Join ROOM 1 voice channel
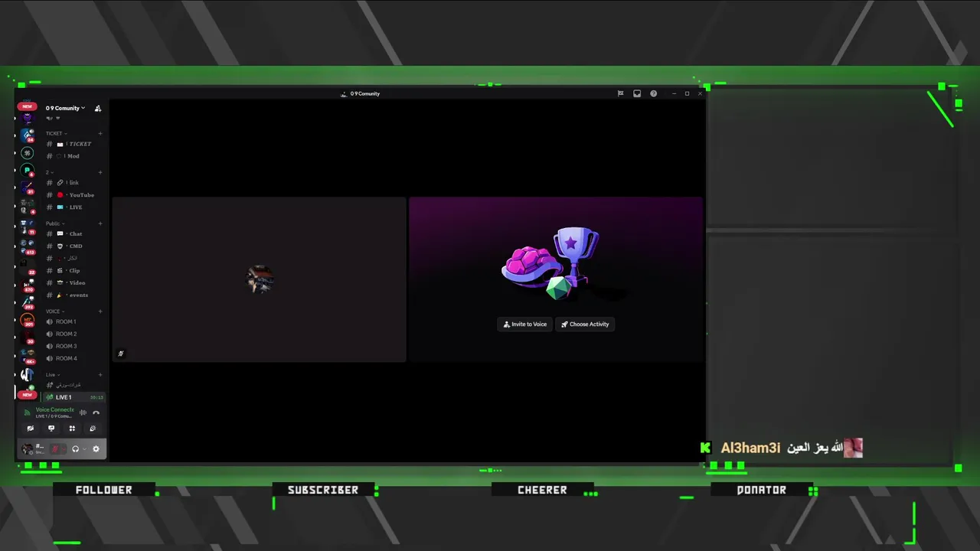The height and width of the screenshot is (551, 980). (74, 322)
